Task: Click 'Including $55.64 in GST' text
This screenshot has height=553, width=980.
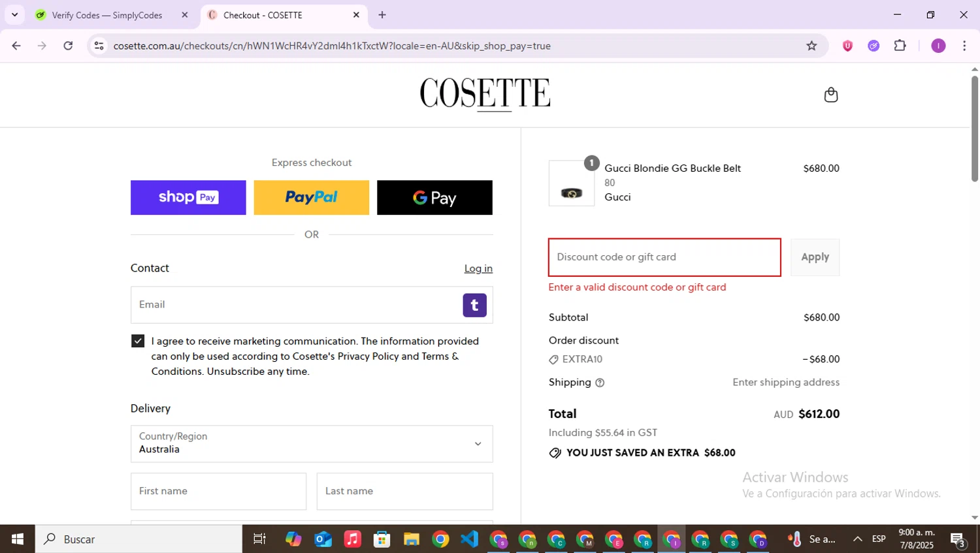Action: (x=602, y=433)
